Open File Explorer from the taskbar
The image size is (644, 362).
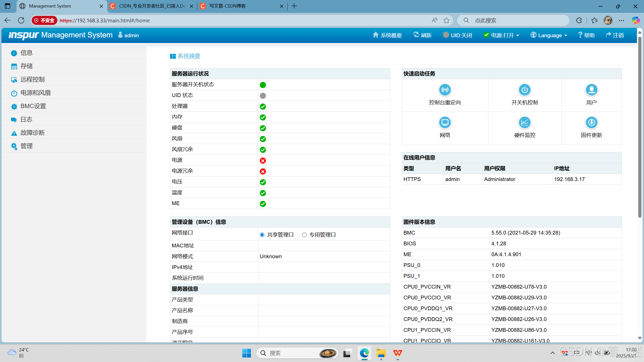tap(381, 353)
